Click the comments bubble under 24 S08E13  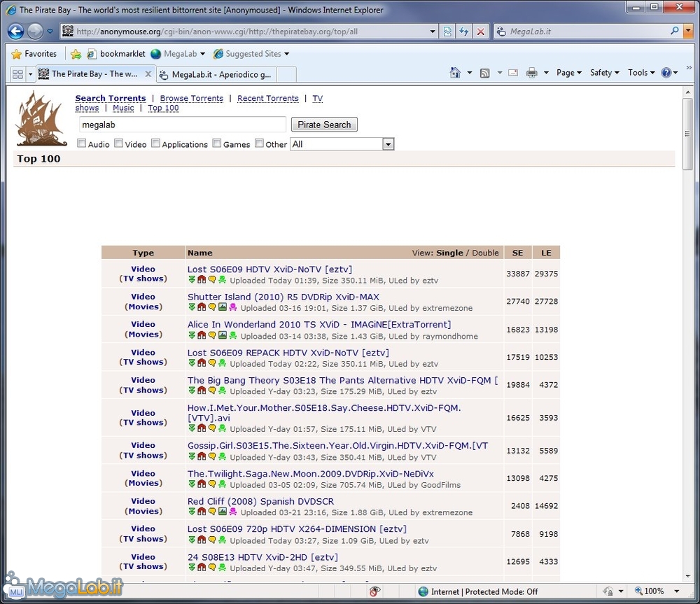click(x=212, y=567)
